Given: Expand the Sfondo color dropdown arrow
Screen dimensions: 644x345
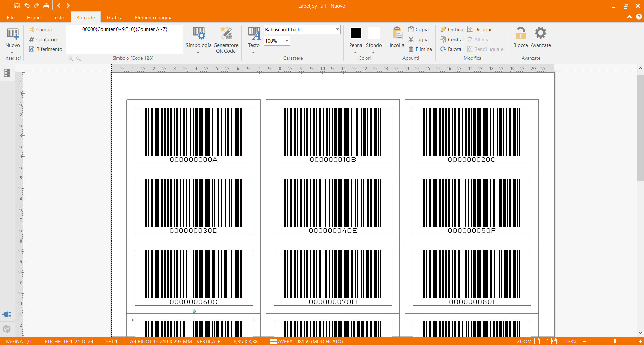Looking at the screenshot, I should [373, 53].
